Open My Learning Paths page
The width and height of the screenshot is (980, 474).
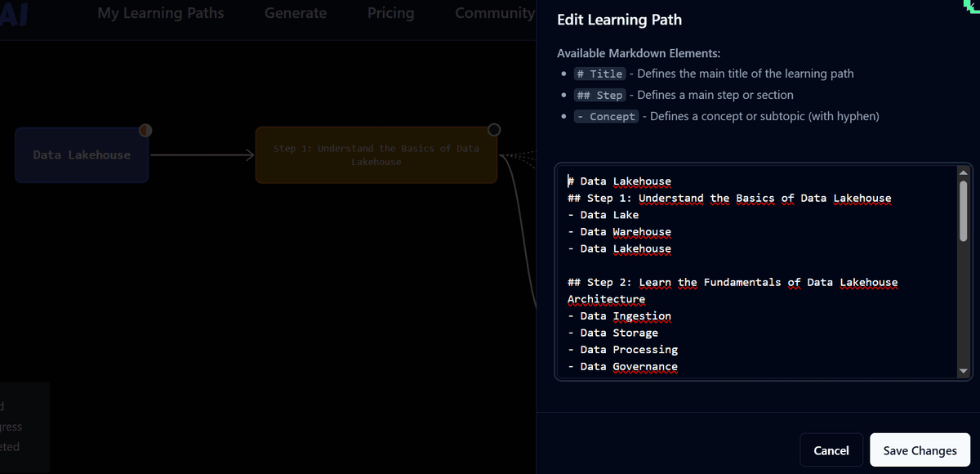(x=160, y=13)
